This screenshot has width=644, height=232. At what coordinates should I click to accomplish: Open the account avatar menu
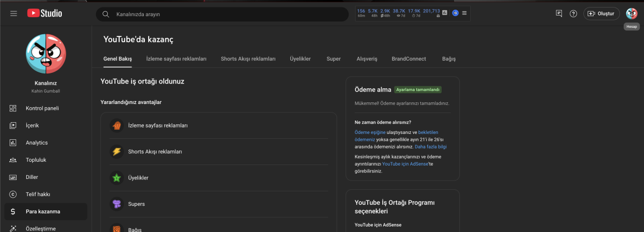[x=632, y=13]
